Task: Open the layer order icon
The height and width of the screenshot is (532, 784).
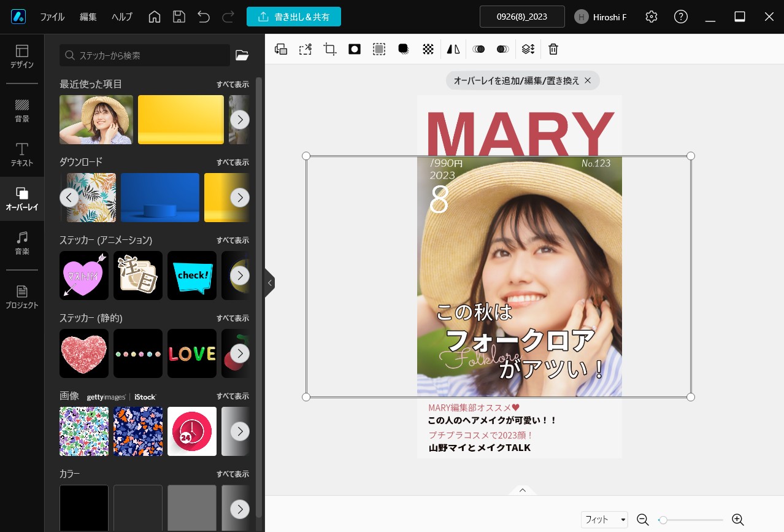Action: pos(528,50)
